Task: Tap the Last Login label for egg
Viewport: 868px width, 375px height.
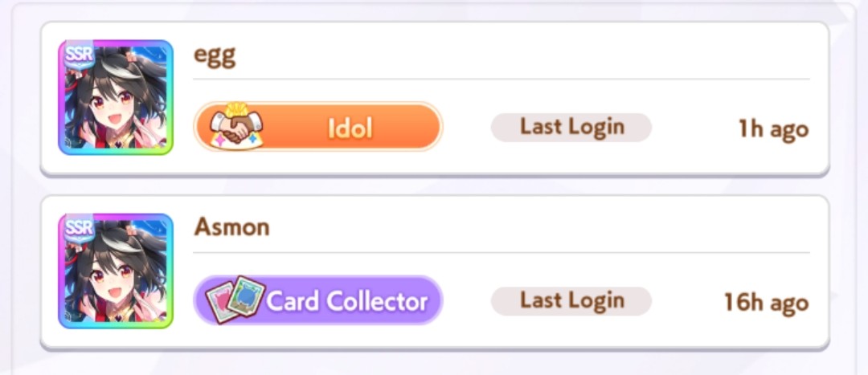Action: (x=571, y=127)
